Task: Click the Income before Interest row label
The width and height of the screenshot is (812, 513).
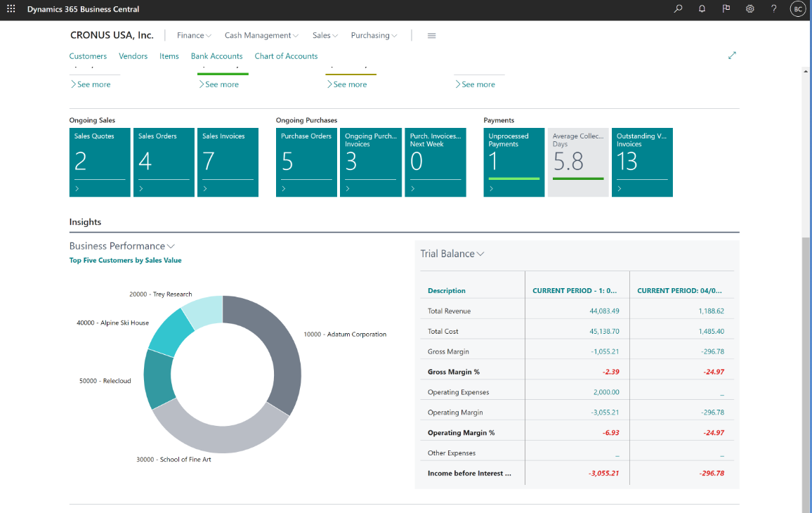Action: pyautogui.click(x=469, y=473)
